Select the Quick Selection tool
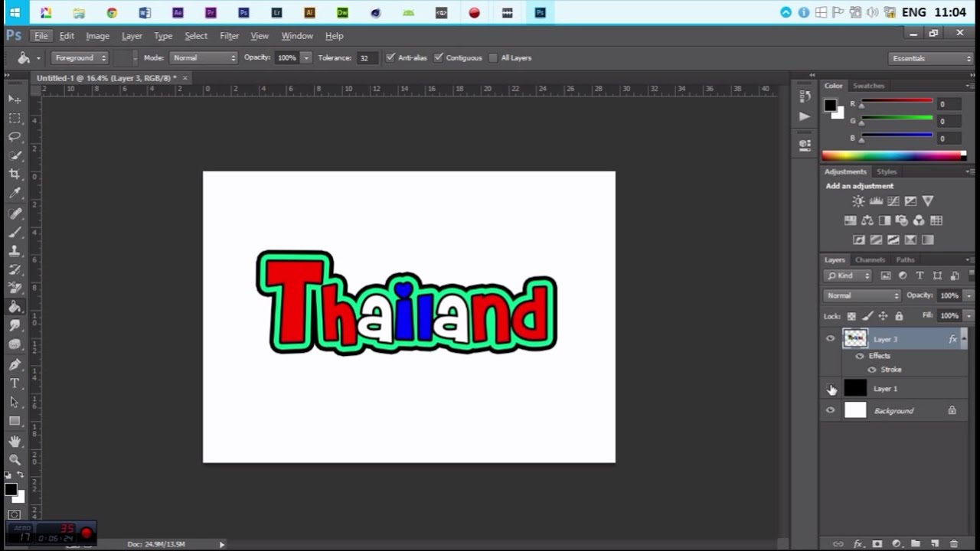Viewport: 980px width, 551px height. click(x=15, y=155)
